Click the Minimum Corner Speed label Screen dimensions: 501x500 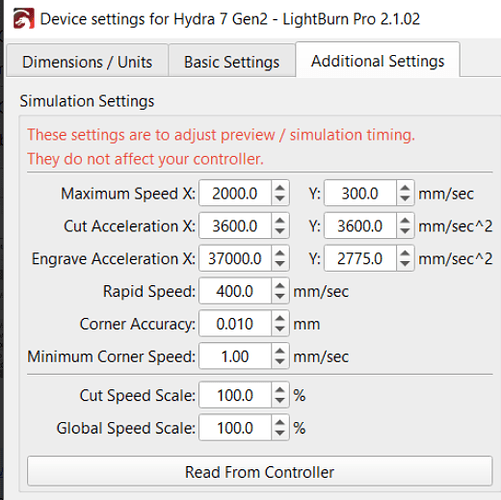click(x=111, y=356)
